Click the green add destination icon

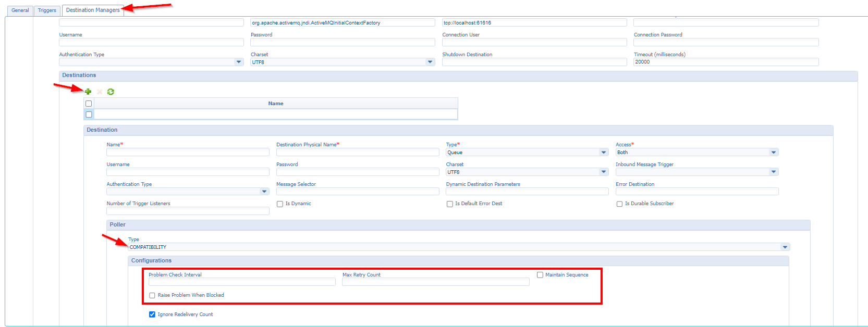coord(88,92)
